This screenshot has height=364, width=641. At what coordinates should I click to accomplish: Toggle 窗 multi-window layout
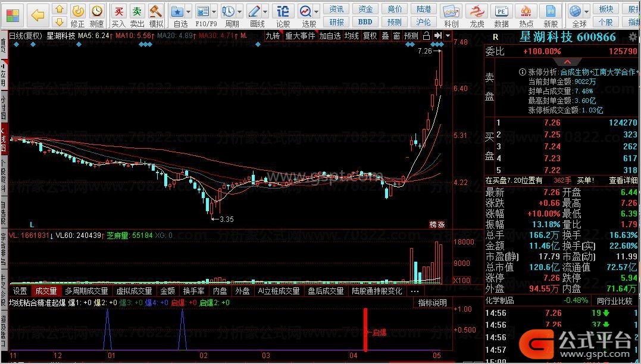point(396,36)
